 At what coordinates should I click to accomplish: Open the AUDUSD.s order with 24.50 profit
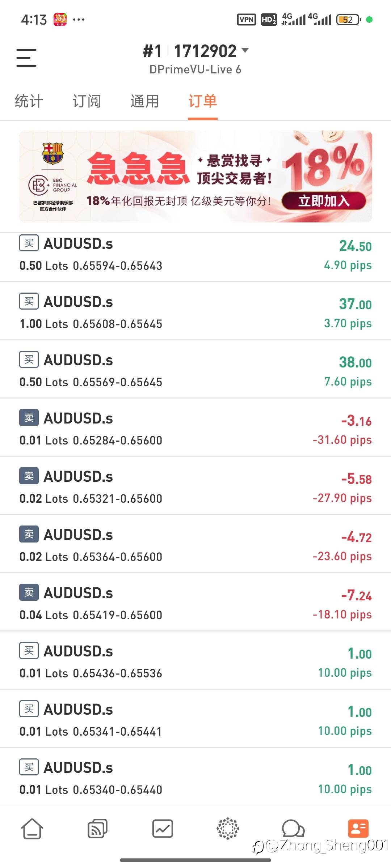click(195, 255)
